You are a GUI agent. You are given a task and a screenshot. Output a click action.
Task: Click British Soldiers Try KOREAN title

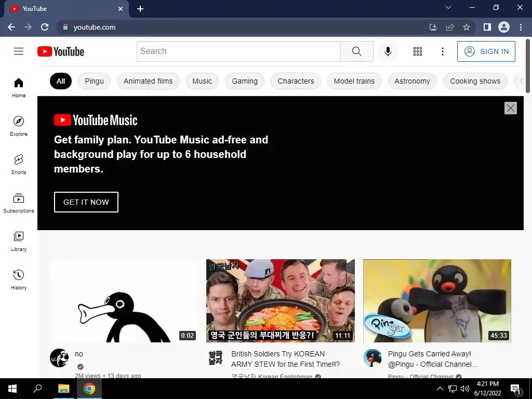tap(285, 359)
